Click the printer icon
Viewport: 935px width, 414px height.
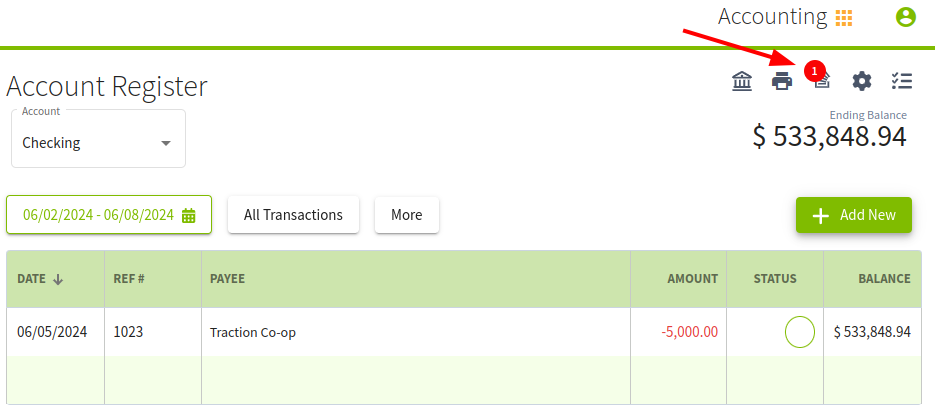(x=782, y=81)
